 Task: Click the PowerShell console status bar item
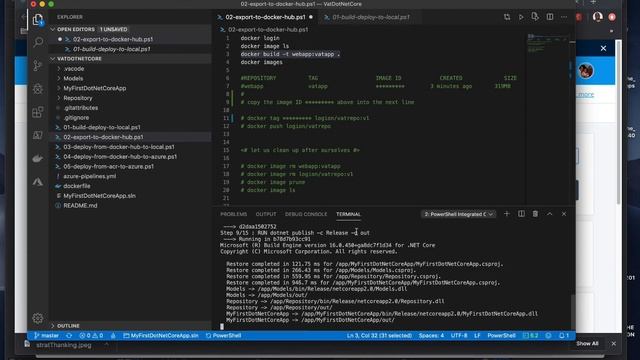tap(224, 336)
